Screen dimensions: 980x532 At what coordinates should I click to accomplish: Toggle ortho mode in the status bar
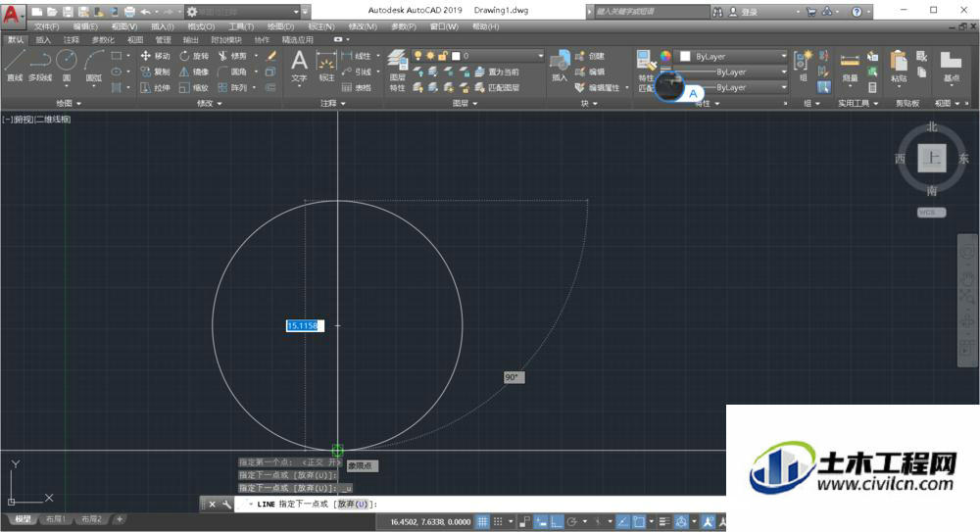tap(557, 521)
